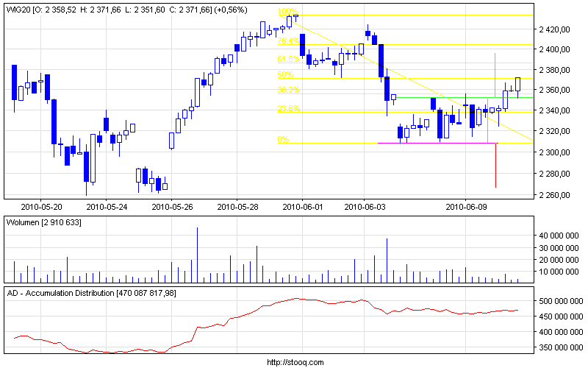The image size is (588, 368).
Task: Click the 2 300,00 price axis value
Action: point(555,152)
